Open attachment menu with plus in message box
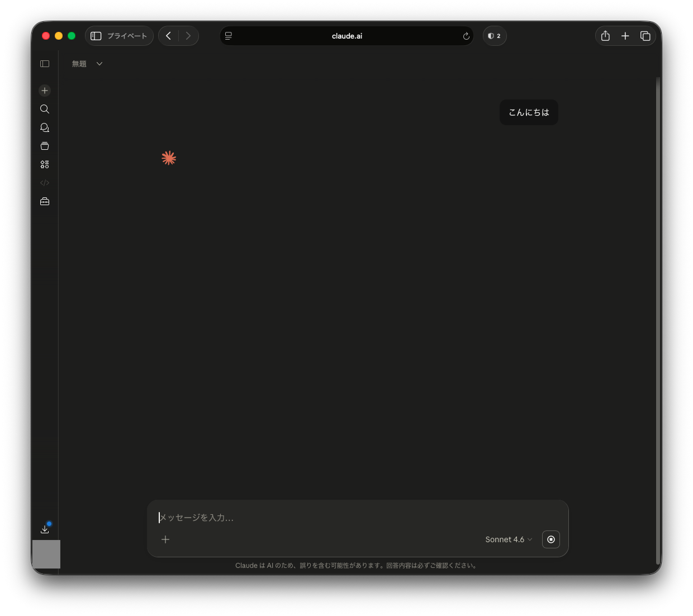 (165, 539)
